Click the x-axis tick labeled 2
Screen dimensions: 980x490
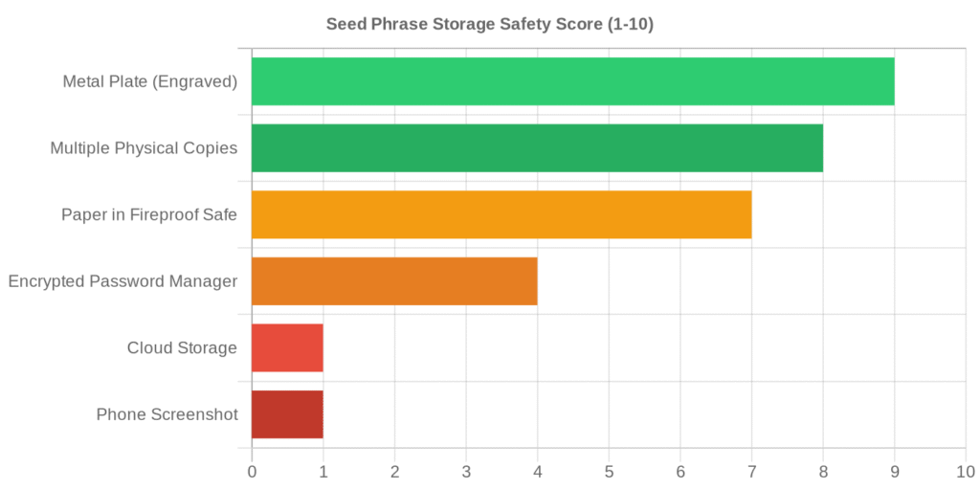coord(394,471)
